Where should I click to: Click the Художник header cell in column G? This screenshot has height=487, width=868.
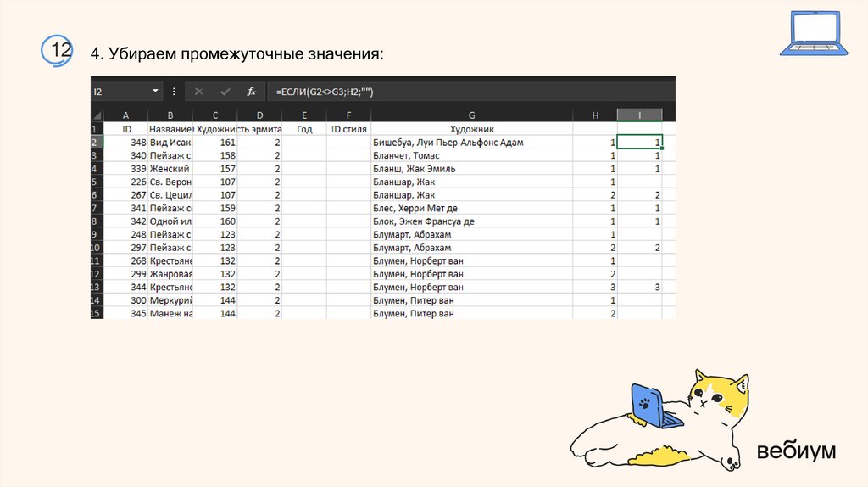(x=471, y=129)
